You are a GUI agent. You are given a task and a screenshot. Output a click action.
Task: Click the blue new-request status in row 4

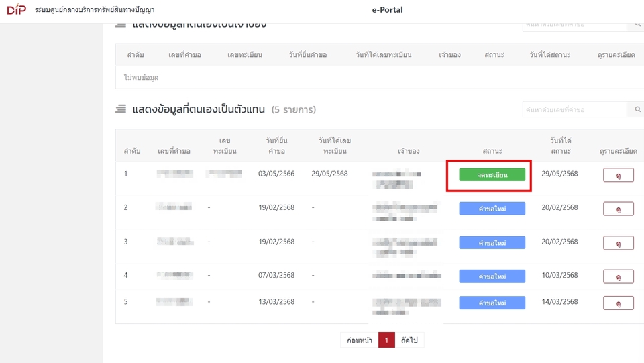492,276
